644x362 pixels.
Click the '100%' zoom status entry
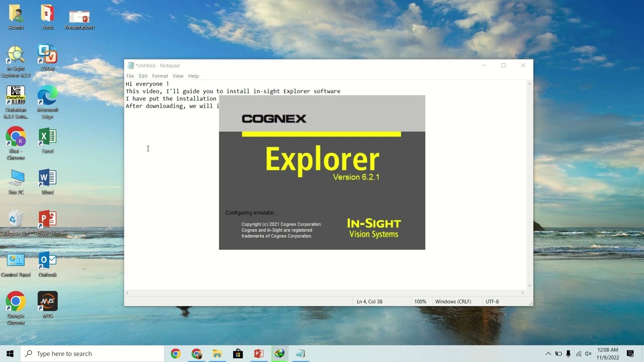(420, 302)
